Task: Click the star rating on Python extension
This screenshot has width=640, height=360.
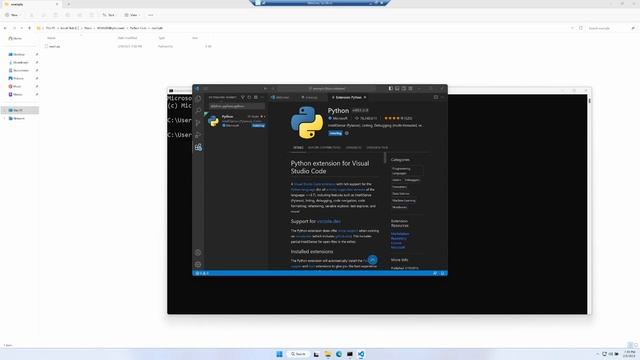Action: [x=398, y=118]
